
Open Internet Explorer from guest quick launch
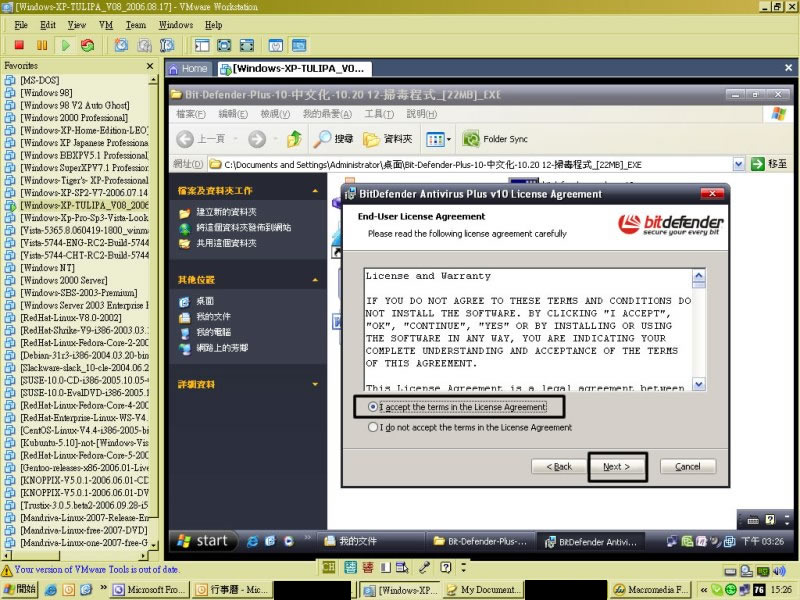coord(252,541)
